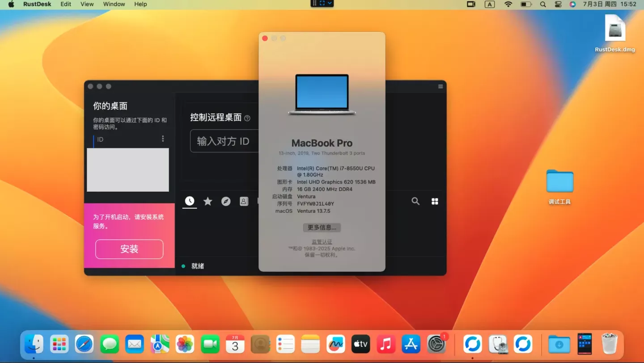
Task: Click the RustDesk peer search magnifier icon
Action: click(x=415, y=201)
